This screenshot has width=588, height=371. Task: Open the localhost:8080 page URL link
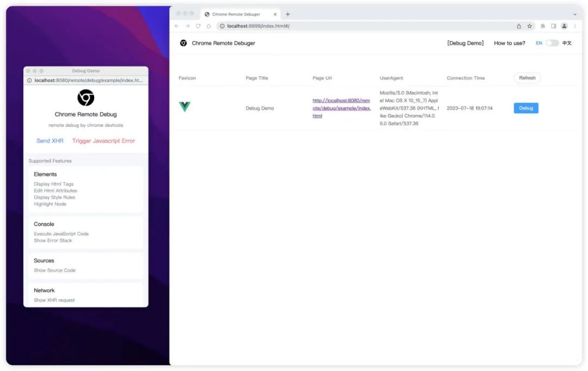(341, 108)
